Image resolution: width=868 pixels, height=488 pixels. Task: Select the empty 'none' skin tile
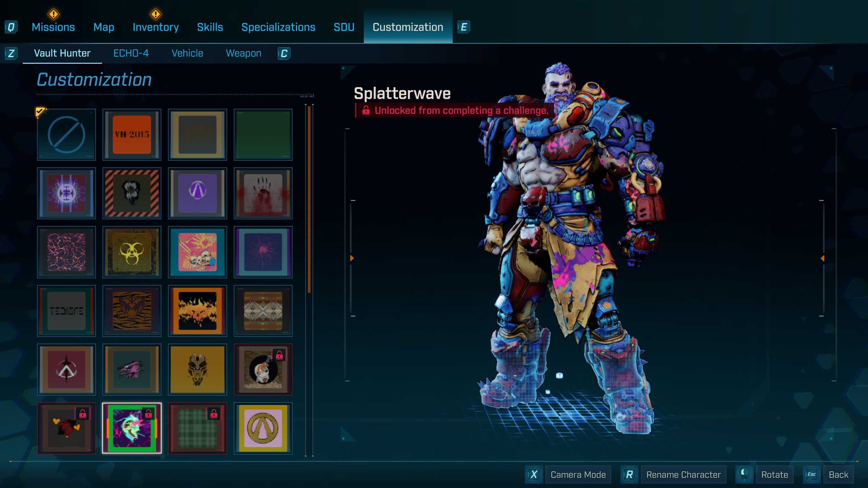pyautogui.click(x=66, y=135)
